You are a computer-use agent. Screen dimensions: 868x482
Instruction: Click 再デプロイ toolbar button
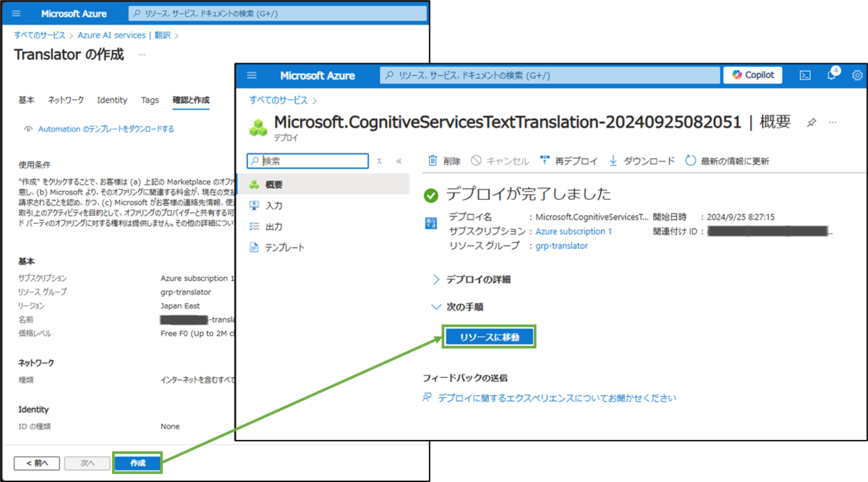[569, 161]
